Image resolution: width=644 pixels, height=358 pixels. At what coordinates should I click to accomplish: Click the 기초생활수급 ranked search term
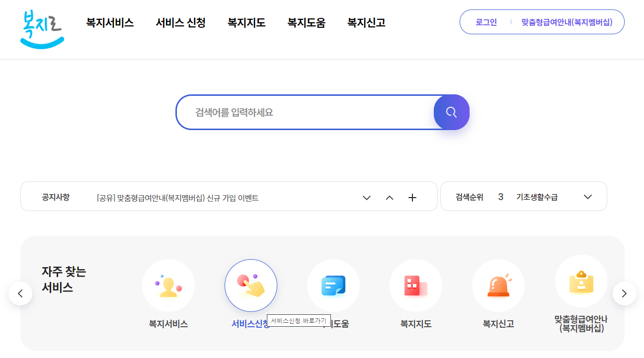[537, 197]
